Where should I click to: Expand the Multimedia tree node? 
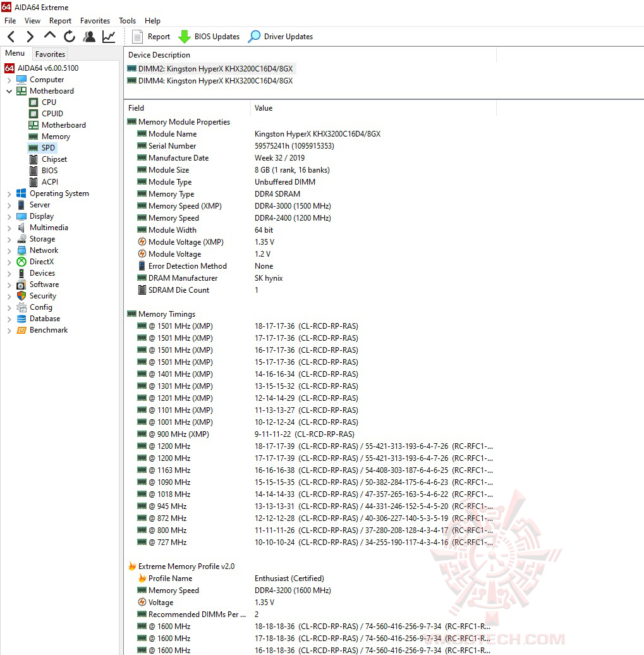point(9,228)
